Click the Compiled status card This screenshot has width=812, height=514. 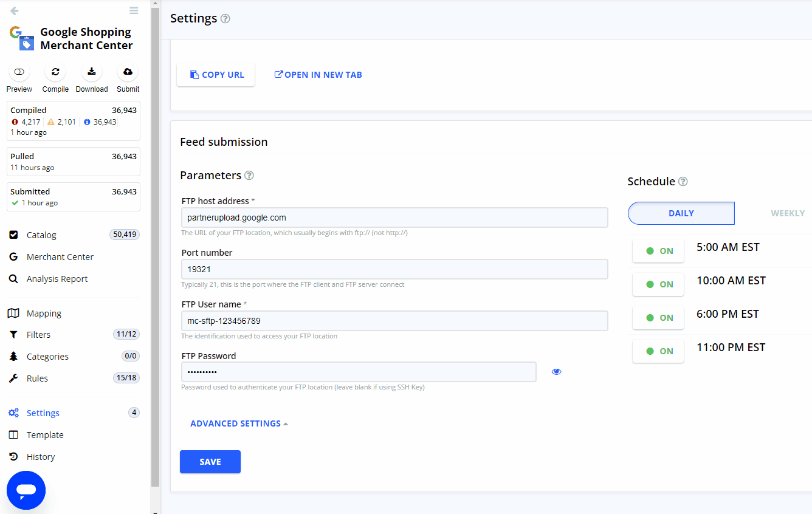(x=74, y=121)
